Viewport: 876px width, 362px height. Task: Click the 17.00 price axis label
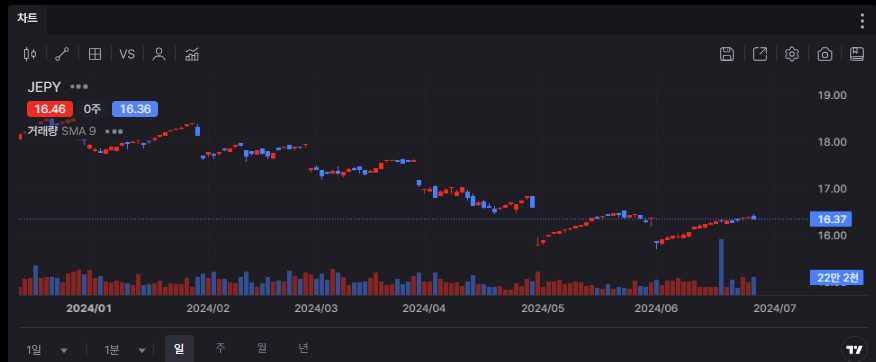[x=832, y=189]
